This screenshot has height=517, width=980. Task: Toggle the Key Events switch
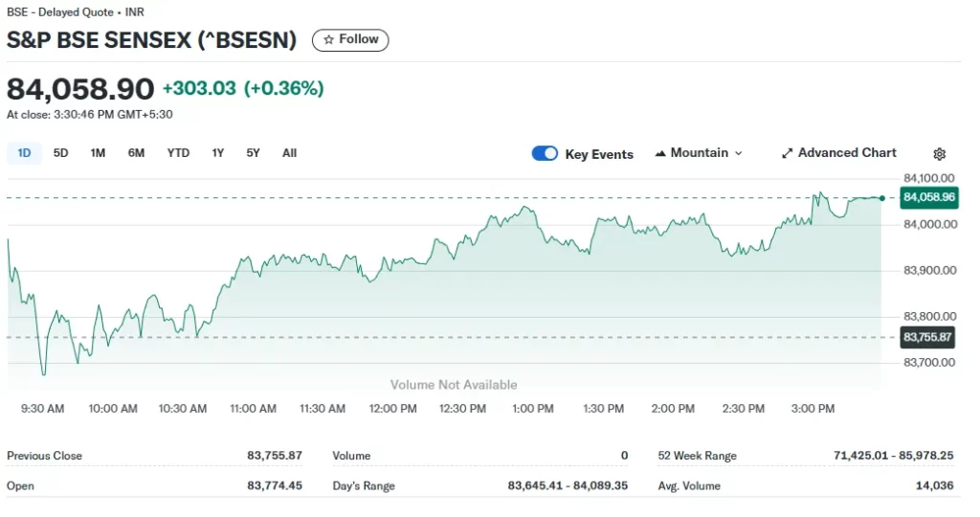point(545,153)
